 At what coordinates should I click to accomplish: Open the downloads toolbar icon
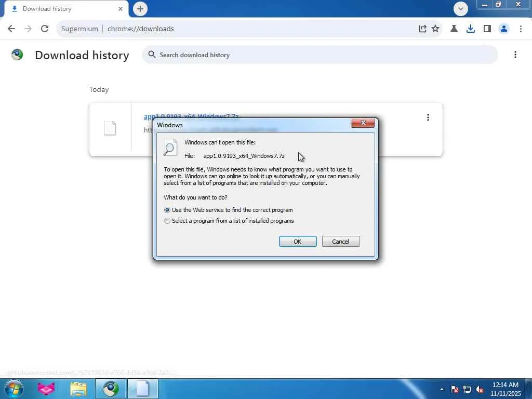471,29
